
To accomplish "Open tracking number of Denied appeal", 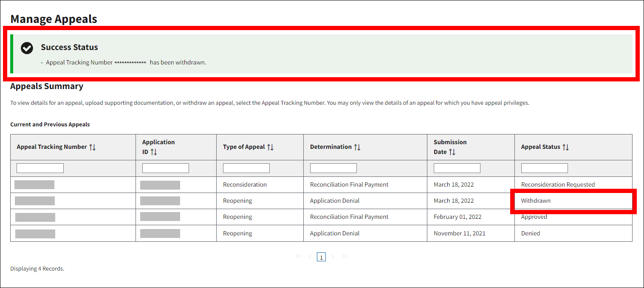I will 35,234.
